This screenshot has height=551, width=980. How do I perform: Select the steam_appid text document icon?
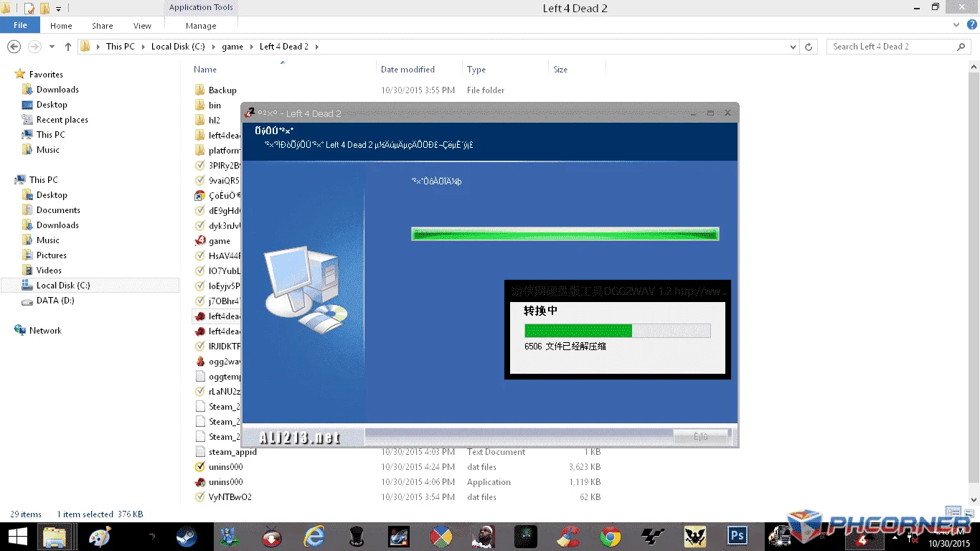(x=200, y=452)
